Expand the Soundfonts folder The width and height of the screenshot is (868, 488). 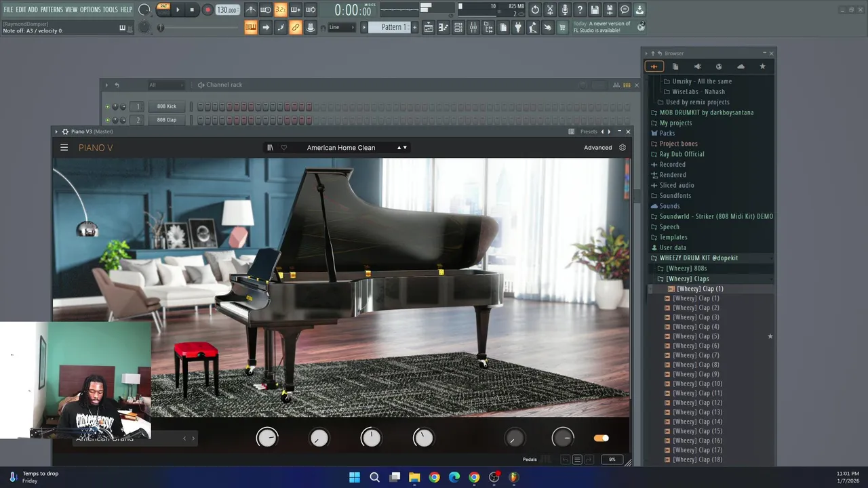point(675,196)
